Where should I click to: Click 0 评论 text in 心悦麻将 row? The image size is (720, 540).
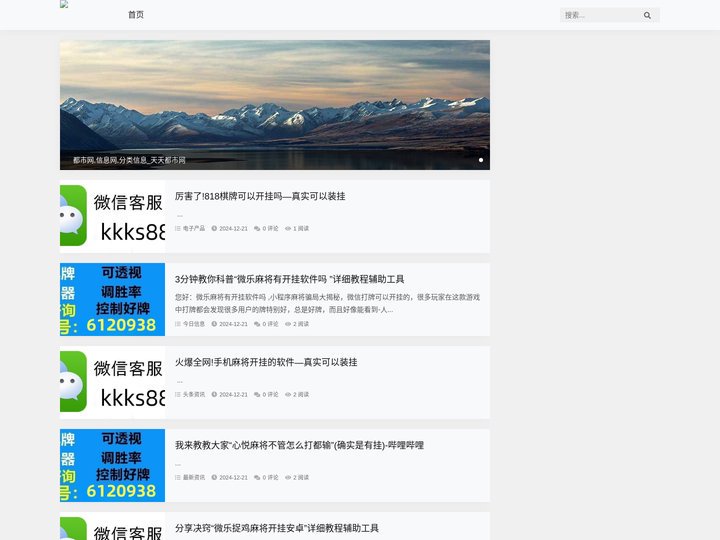click(x=270, y=478)
